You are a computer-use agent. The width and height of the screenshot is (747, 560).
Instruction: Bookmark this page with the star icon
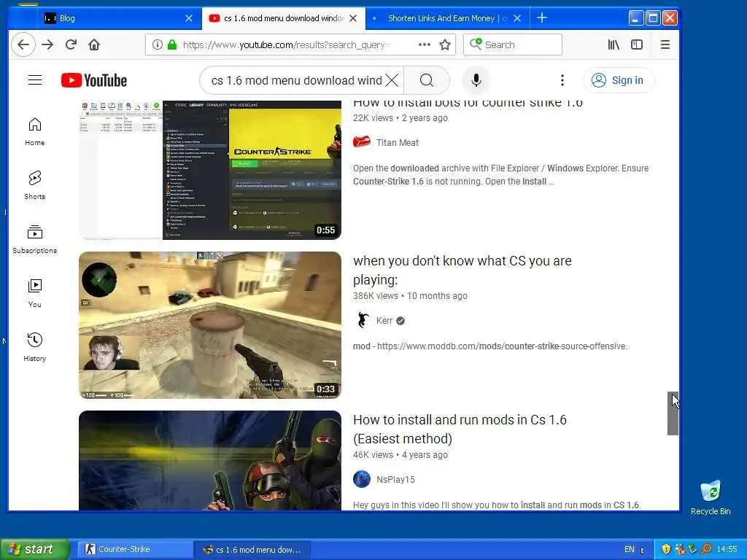(x=445, y=44)
